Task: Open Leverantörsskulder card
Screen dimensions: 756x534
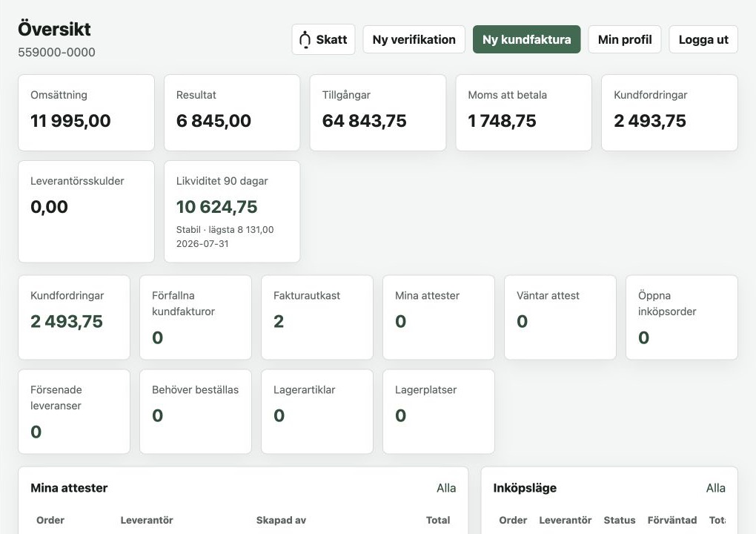Action: pyautogui.click(x=86, y=212)
